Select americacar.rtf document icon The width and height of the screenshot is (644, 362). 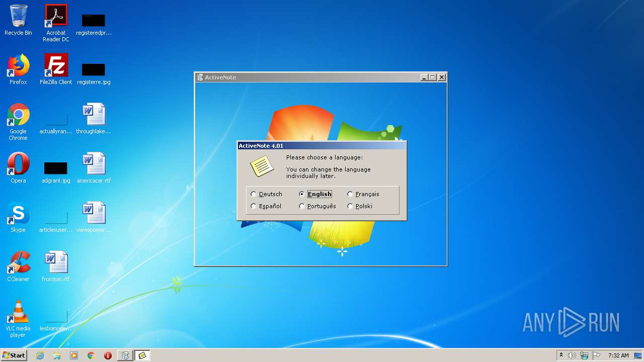click(94, 168)
